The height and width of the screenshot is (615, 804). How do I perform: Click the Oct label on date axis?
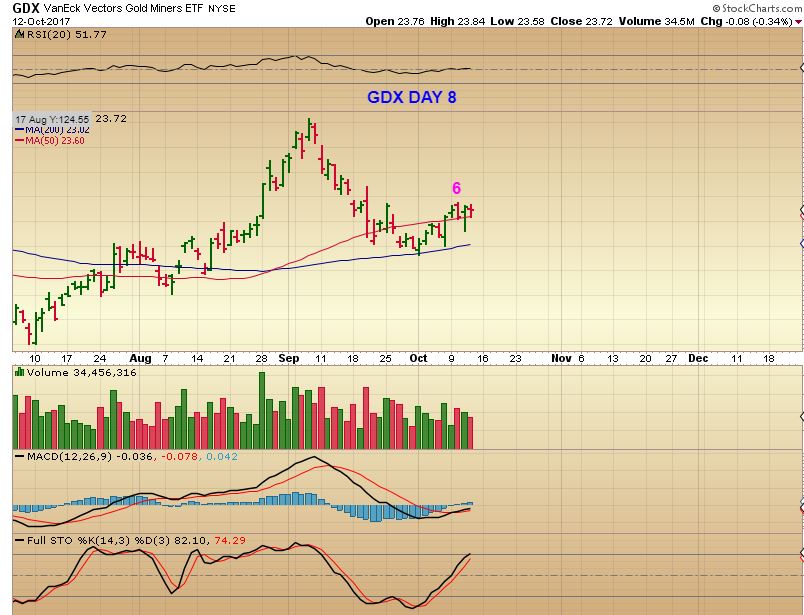(x=418, y=359)
